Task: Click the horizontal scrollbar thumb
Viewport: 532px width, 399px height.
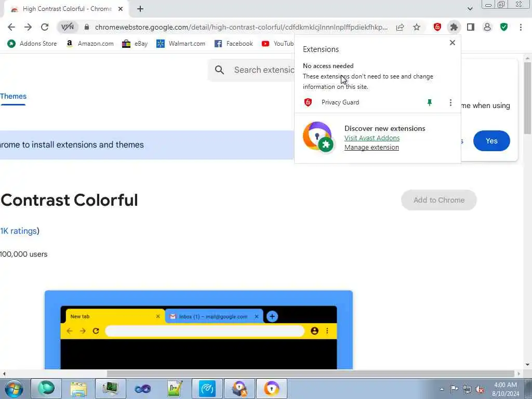Action: click(x=311, y=374)
